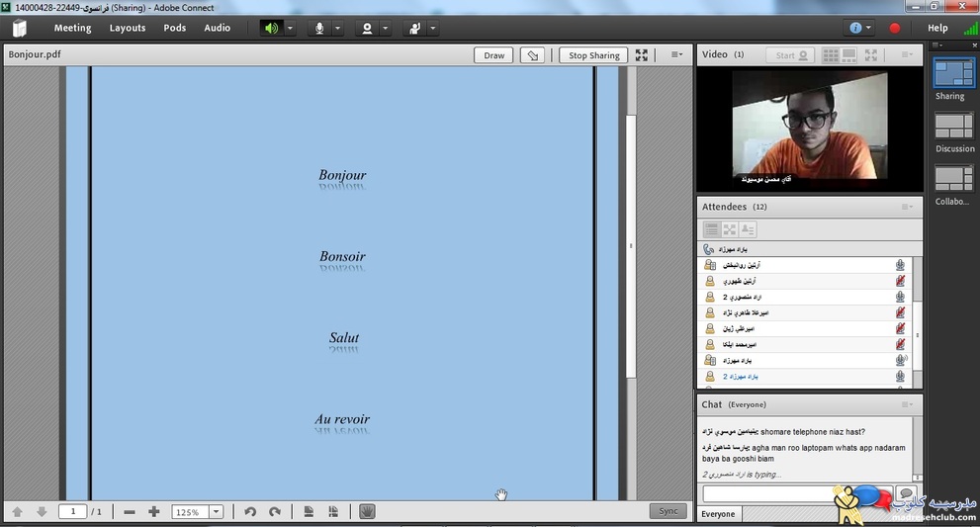
Task: Rotate the document clockwise
Action: pos(274,512)
